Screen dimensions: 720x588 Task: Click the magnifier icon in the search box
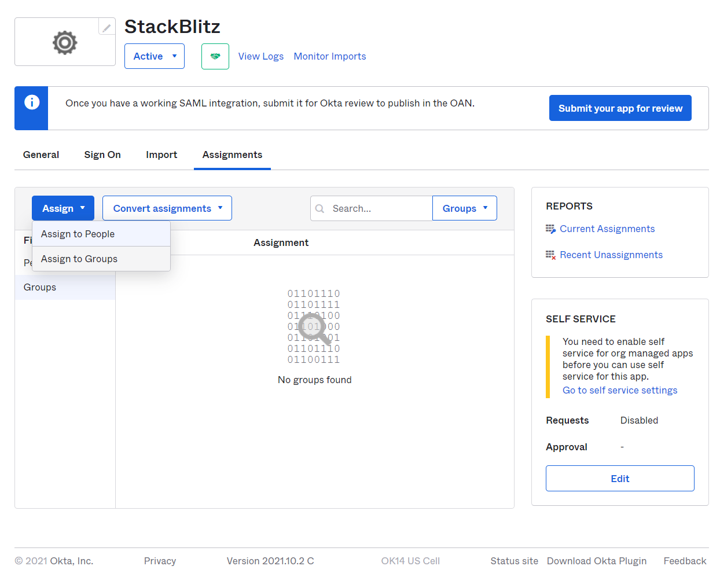(320, 208)
